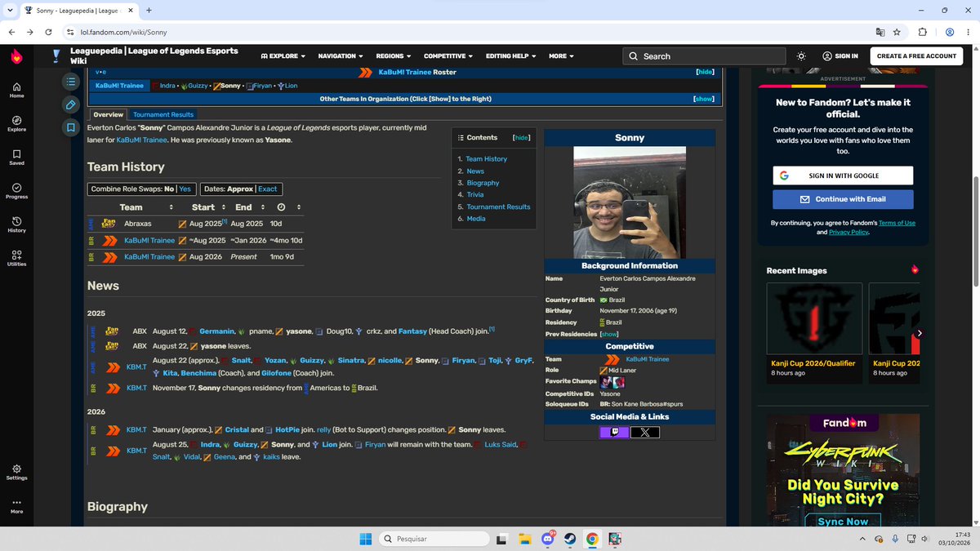Open the X social link icon in infobox
The image size is (980, 551).
click(645, 432)
